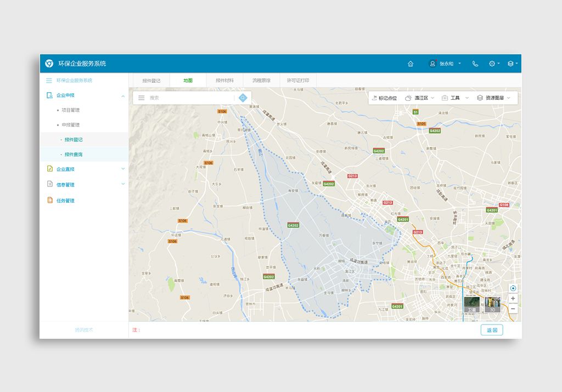Click the 腾讯技术 footer text

pos(84,329)
